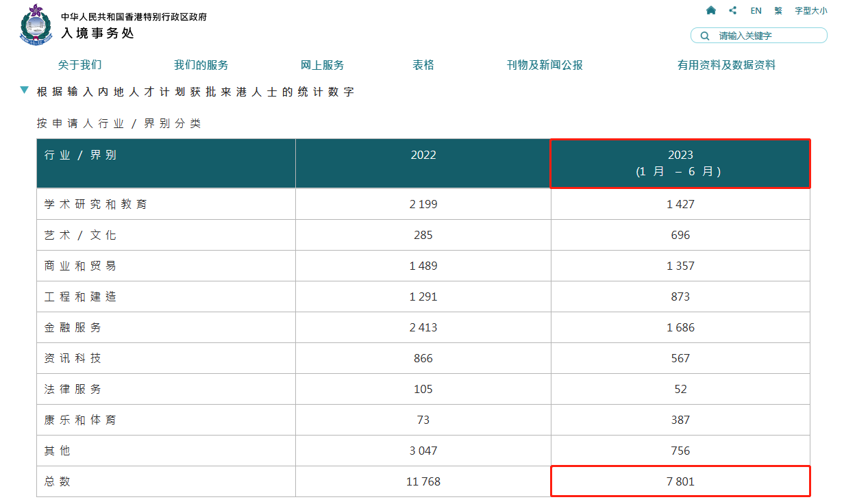Open the 表格 menu

tap(423, 65)
